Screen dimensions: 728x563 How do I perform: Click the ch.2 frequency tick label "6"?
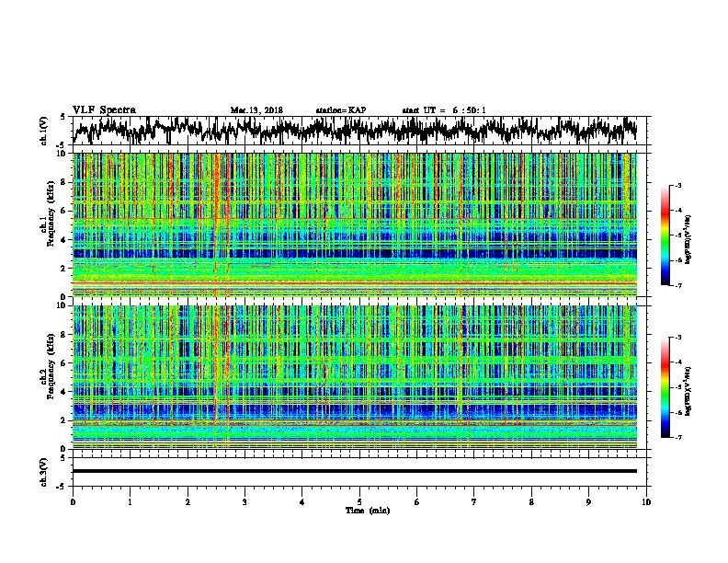click(x=64, y=362)
